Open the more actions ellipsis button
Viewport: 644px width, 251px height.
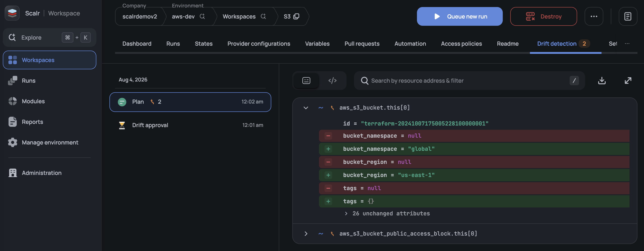tap(594, 17)
